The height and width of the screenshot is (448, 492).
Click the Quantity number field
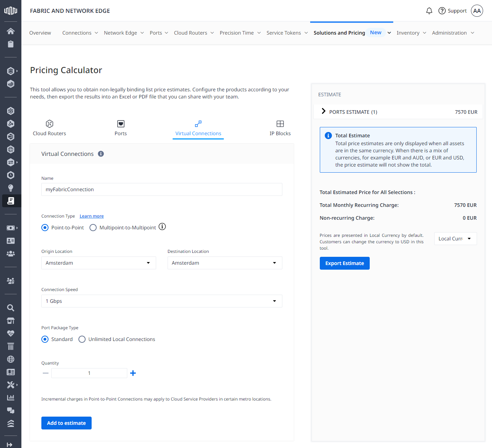(89, 373)
